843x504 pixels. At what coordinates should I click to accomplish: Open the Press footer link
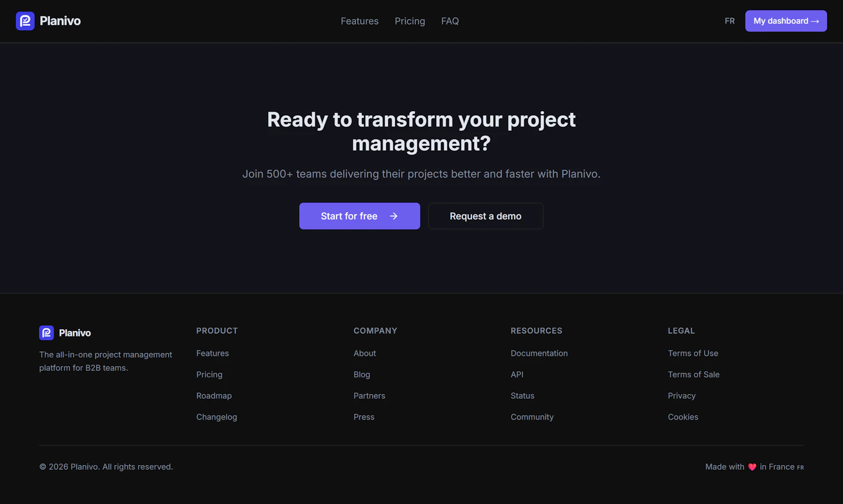pyautogui.click(x=364, y=417)
